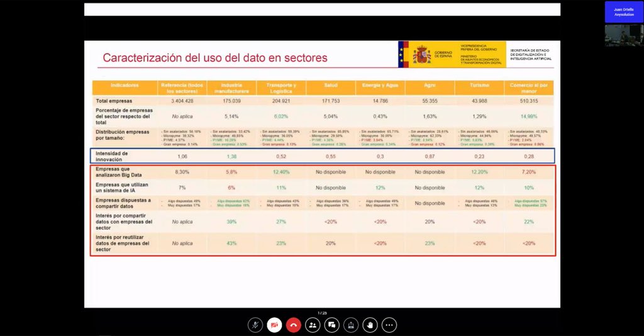
Task: Click the '0,55' innovation value
Action: click(331, 157)
